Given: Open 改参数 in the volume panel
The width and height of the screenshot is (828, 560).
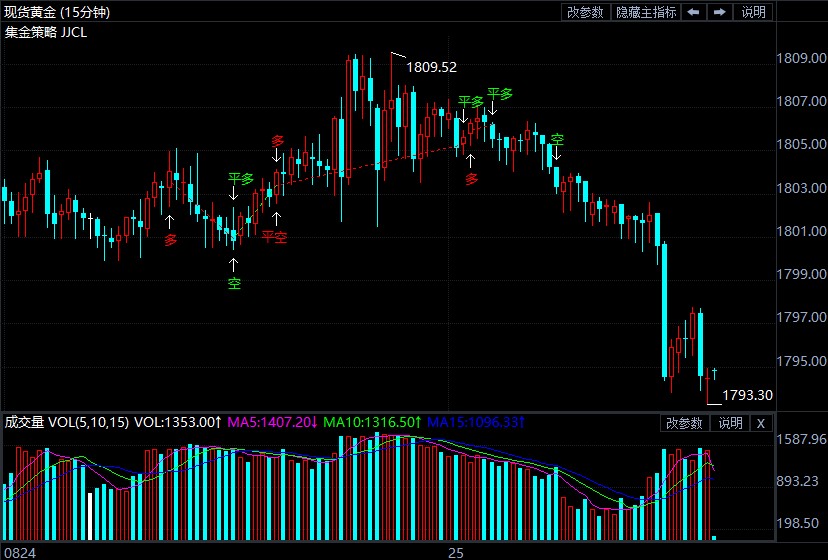Looking at the screenshot, I should point(684,423).
